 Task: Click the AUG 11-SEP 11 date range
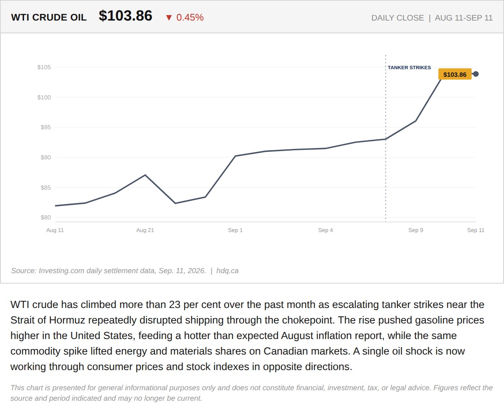(x=464, y=18)
